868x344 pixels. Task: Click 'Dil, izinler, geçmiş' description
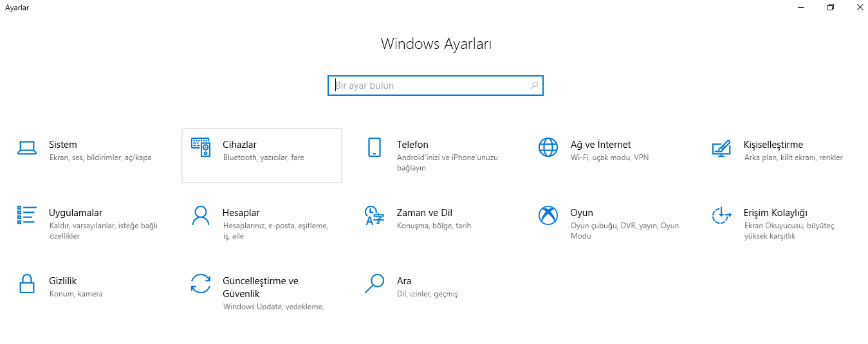click(427, 294)
